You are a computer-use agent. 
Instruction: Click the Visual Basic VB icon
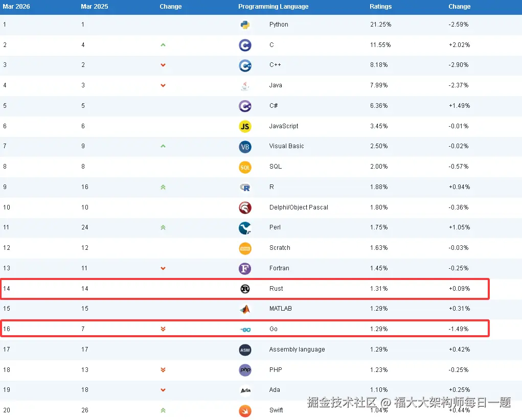coord(245,147)
